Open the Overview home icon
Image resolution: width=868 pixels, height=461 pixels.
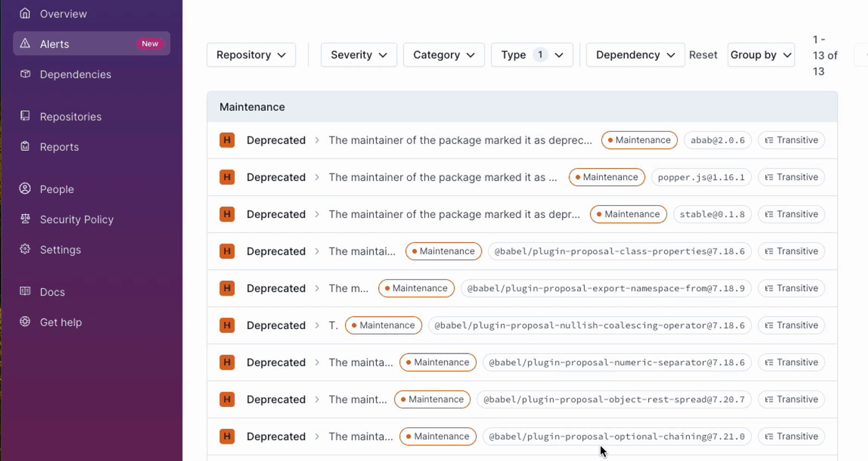pos(25,14)
